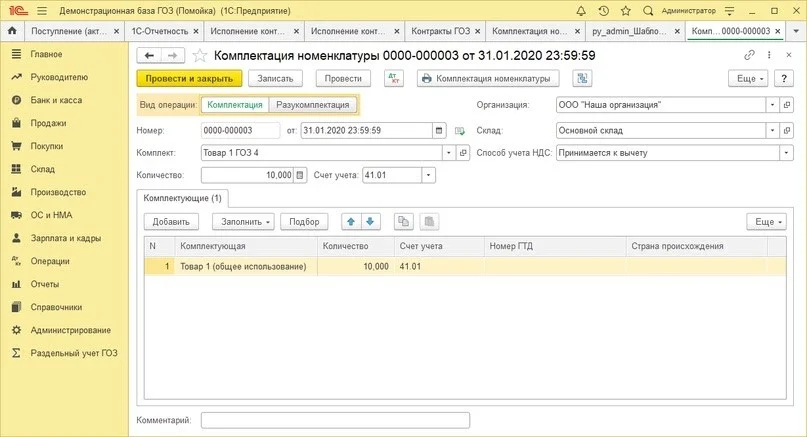
Task: Select Комплектация operation type
Action: pyautogui.click(x=235, y=104)
